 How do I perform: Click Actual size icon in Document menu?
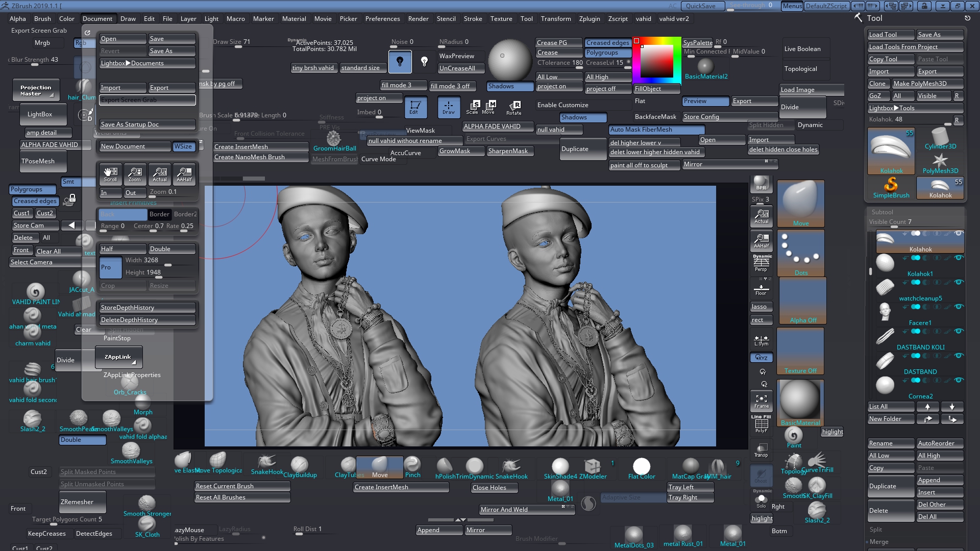click(x=160, y=174)
